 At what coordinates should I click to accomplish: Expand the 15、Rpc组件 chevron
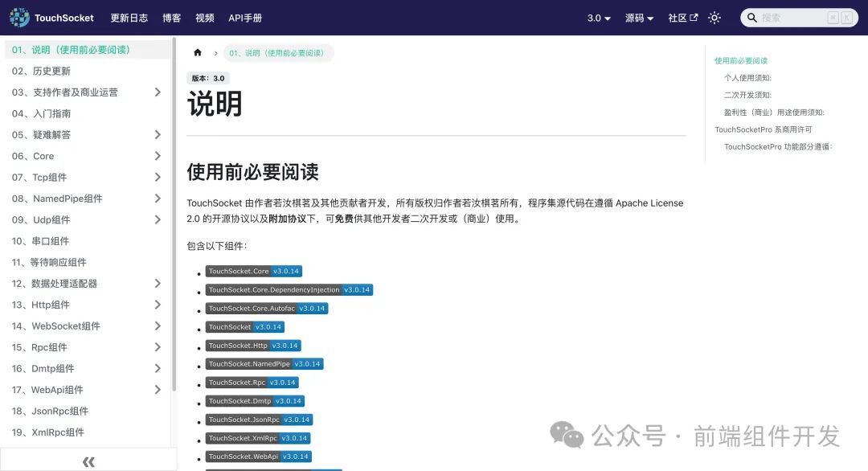158,347
